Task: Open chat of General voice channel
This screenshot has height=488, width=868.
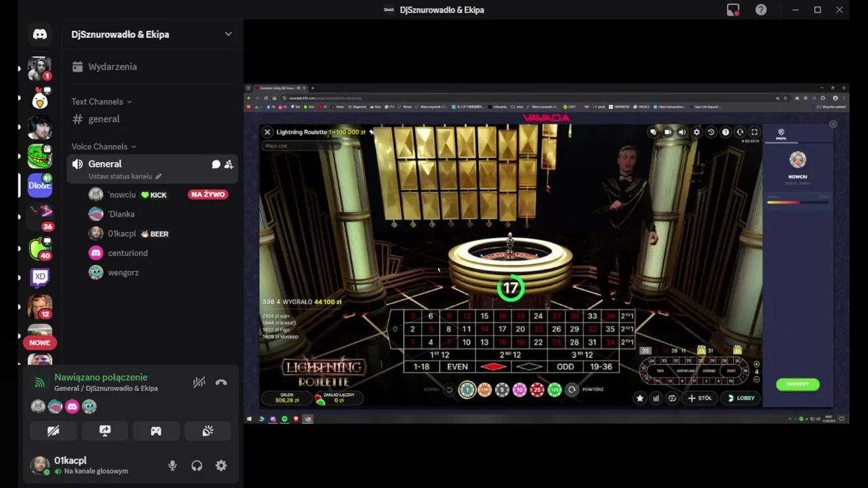Action: click(216, 164)
